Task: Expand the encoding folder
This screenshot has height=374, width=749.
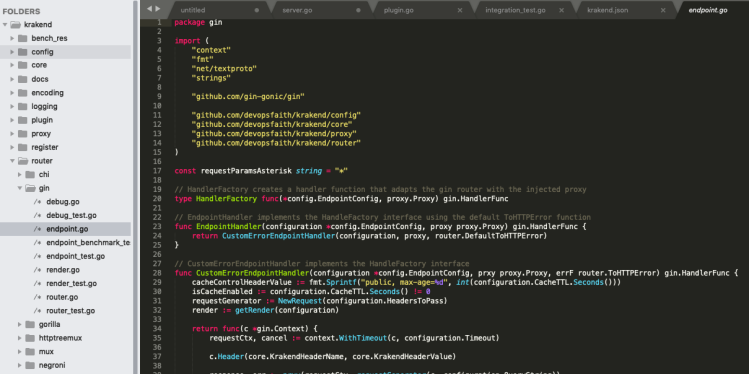Action: 12,93
